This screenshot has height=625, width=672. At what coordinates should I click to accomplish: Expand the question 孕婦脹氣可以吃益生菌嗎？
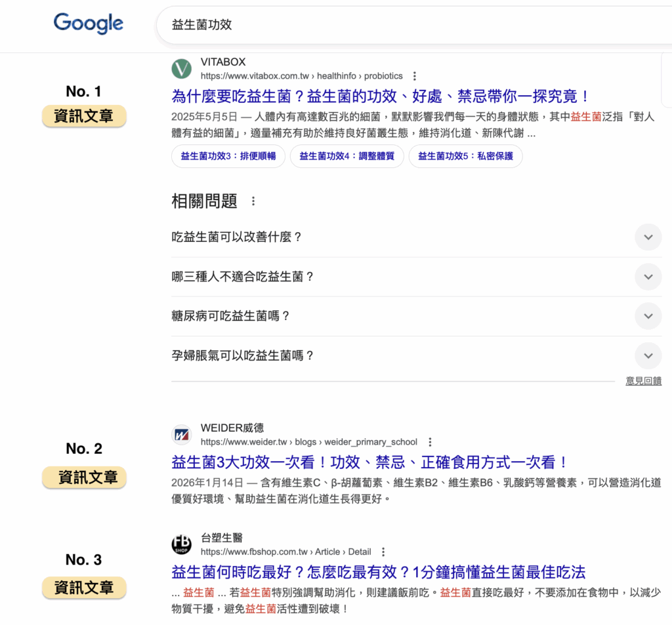pos(648,355)
